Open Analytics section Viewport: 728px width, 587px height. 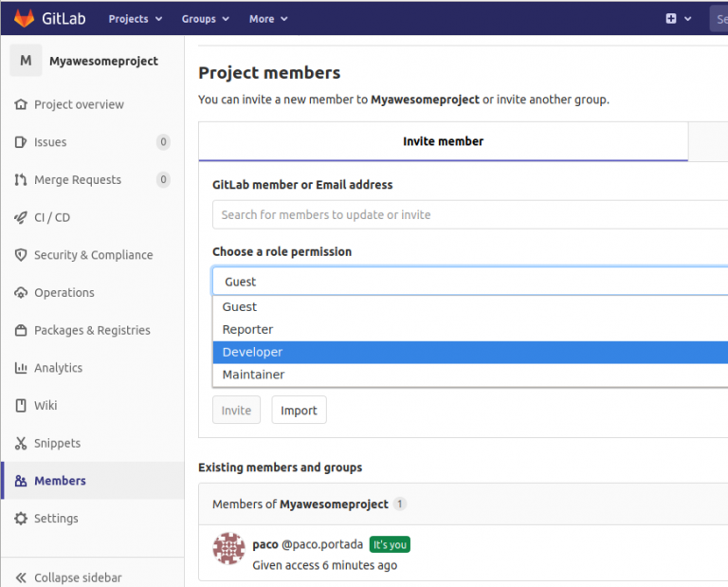coord(58,368)
